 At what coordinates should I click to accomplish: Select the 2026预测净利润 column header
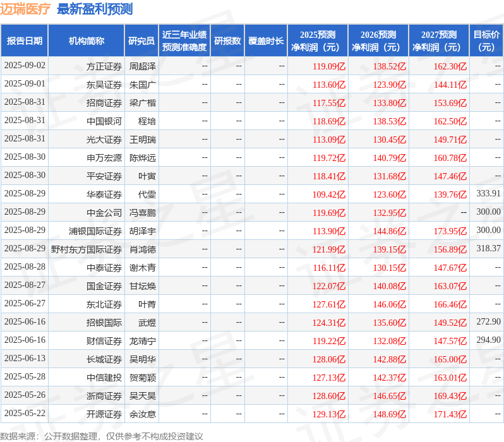pyautogui.click(x=378, y=40)
